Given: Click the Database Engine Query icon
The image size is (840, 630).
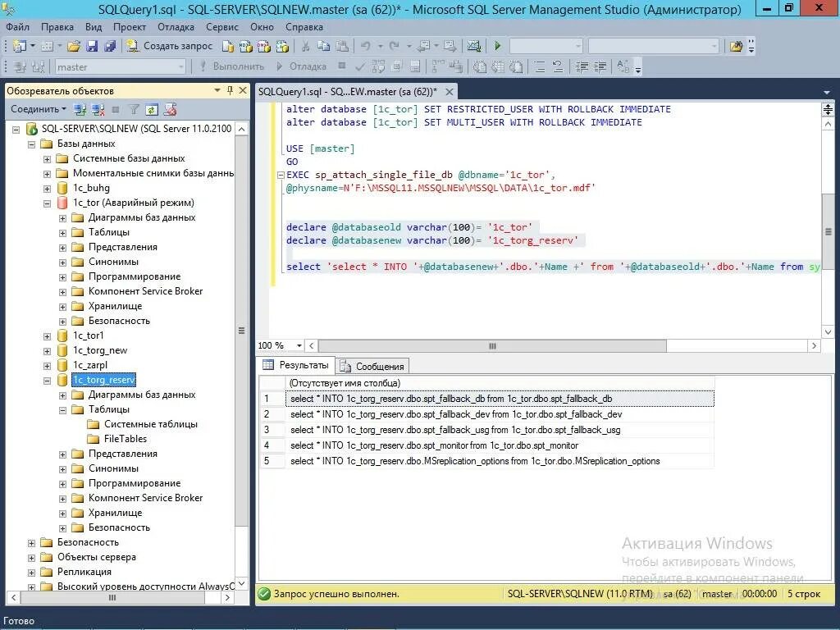Looking at the screenshot, I should coord(228,46).
